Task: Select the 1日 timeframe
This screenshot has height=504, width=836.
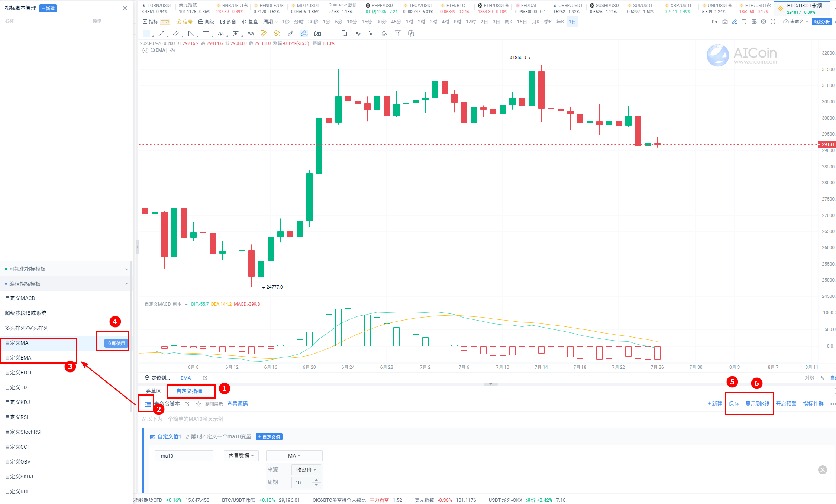Action: (572, 22)
